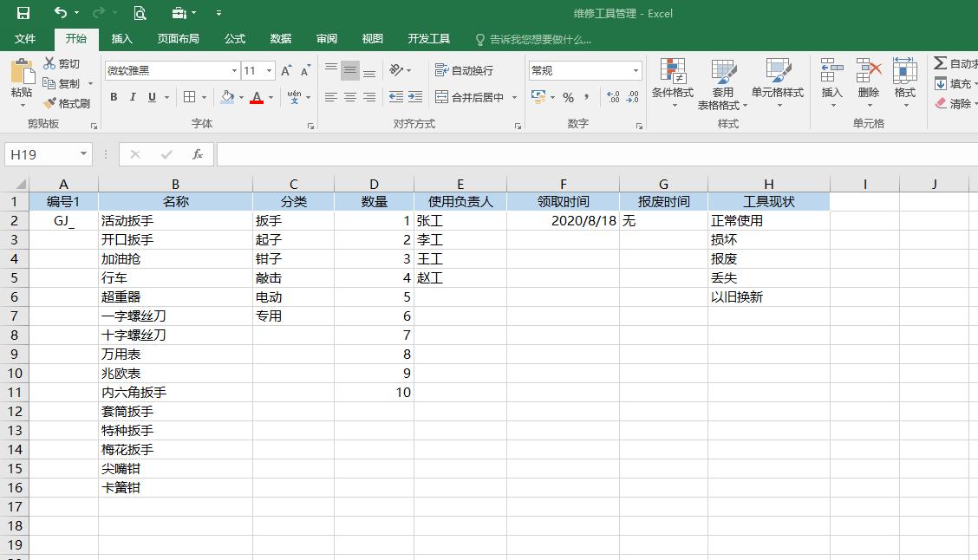The image size is (978, 560).
Task: Toggle italic formatting
Action: click(132, 97)
